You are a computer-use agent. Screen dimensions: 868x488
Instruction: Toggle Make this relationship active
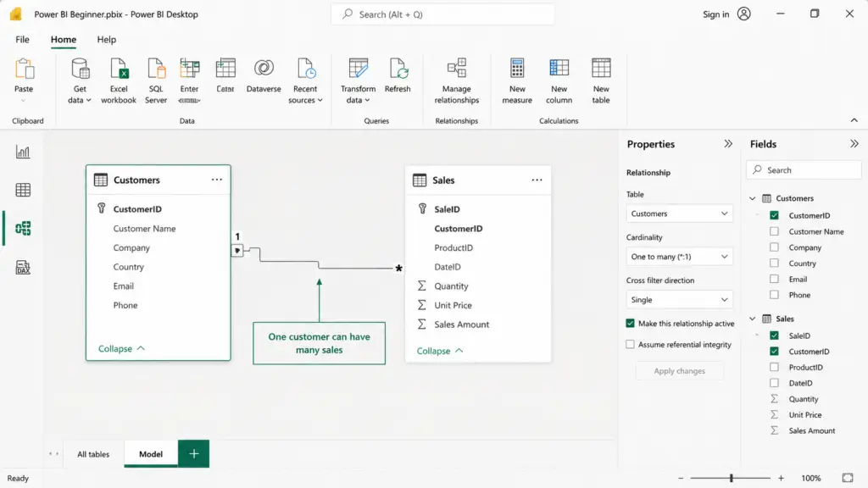coord(630,323)
